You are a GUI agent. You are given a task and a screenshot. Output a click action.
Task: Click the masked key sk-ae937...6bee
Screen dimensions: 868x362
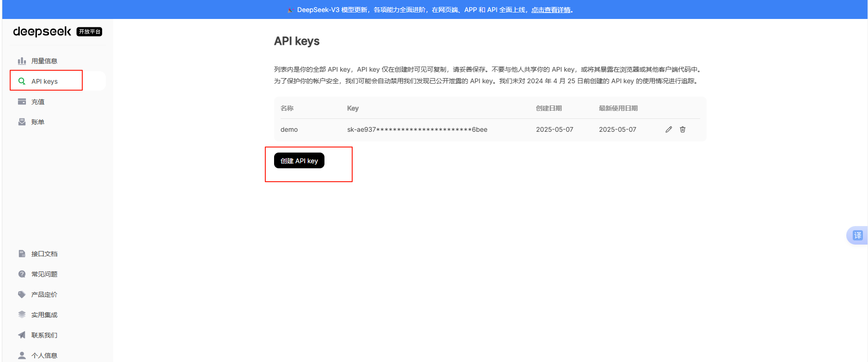[x=417, y=129]
